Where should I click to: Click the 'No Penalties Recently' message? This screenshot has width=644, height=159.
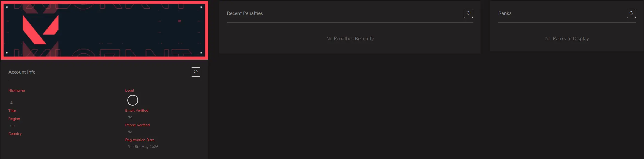point(350,38)
